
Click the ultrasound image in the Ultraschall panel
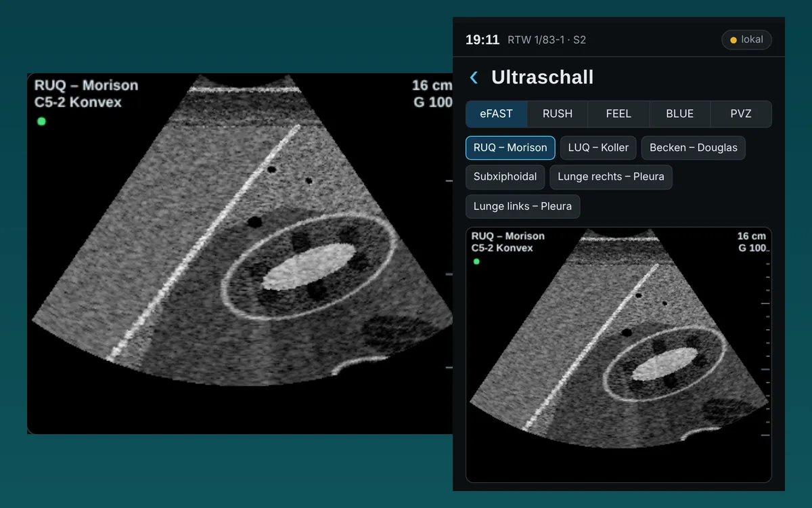[618, 355]
